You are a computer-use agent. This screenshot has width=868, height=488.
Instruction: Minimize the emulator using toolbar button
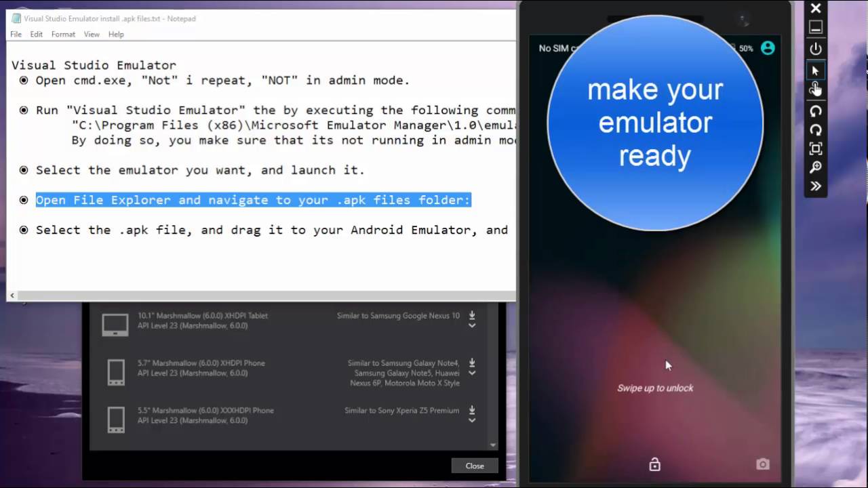(816, 27)
